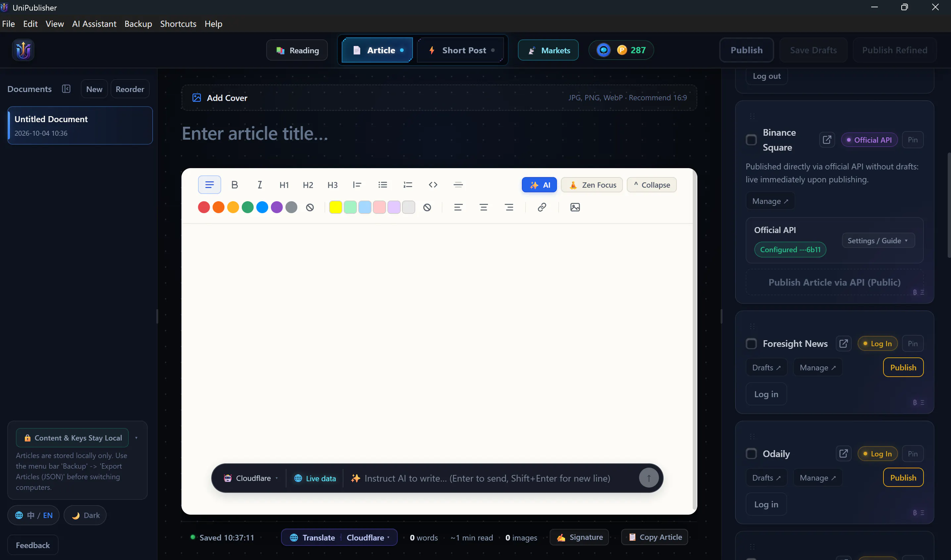Open the Markets view
Image resolution: width=951 pixels, height=560 pixels.
548,50
